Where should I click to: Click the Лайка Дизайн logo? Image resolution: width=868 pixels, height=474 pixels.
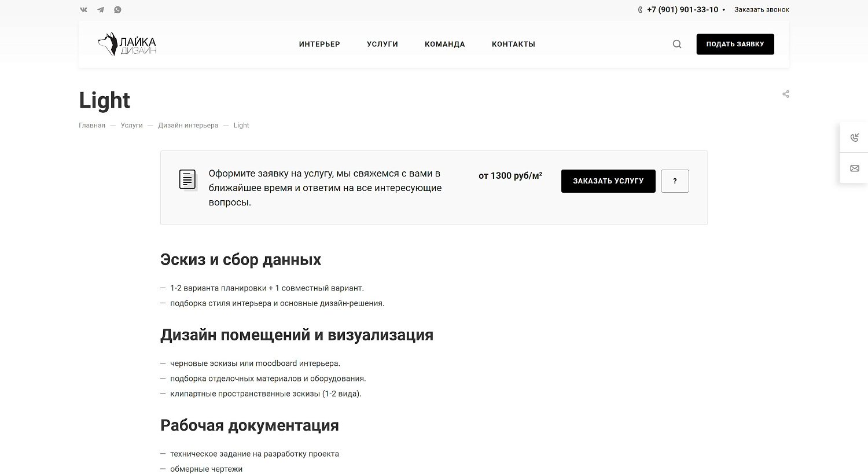(127, 43)
